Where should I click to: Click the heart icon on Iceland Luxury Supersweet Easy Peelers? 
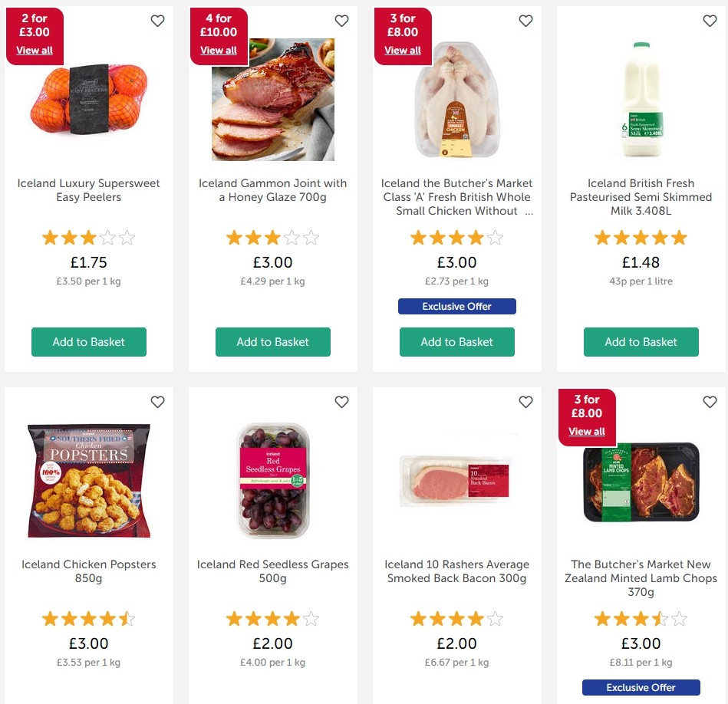157,21
